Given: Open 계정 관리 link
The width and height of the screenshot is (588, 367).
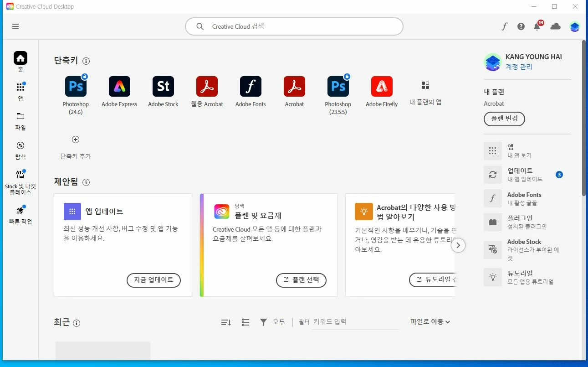Looking at the screenshot, I should pyautogui.click(x=519, y=67).
